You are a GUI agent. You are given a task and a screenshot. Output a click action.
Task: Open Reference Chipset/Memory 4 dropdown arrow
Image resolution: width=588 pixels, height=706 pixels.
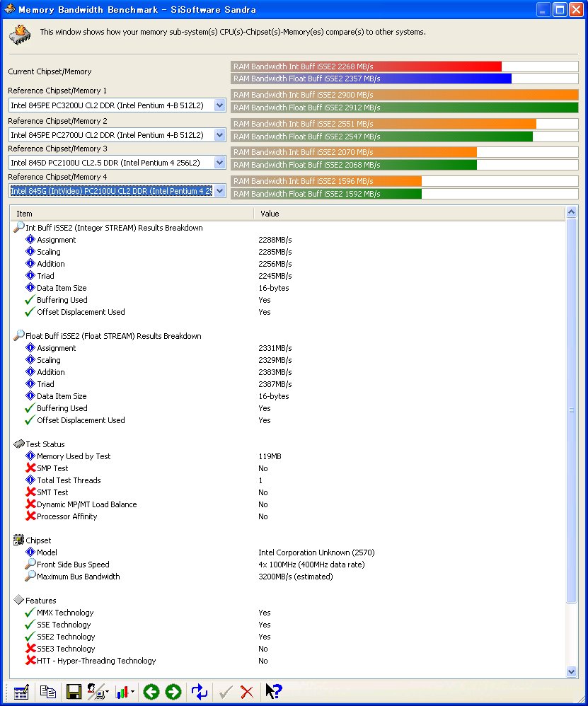coord(219,191)
